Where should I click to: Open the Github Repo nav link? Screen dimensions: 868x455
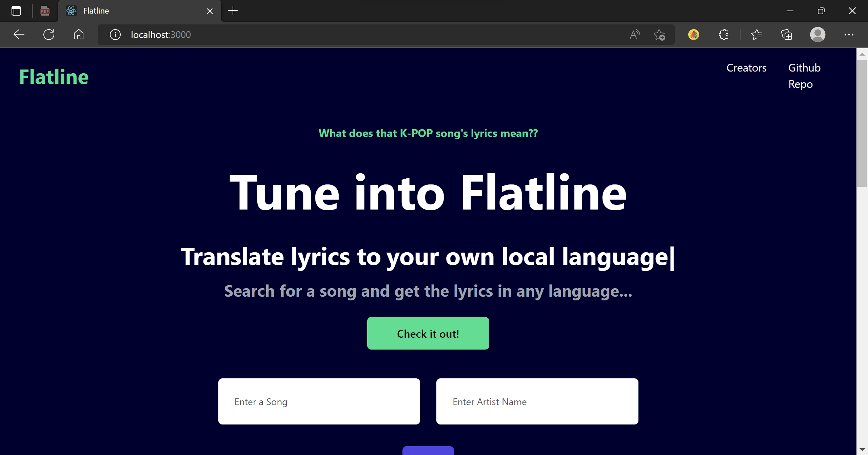tap(804, 76)
